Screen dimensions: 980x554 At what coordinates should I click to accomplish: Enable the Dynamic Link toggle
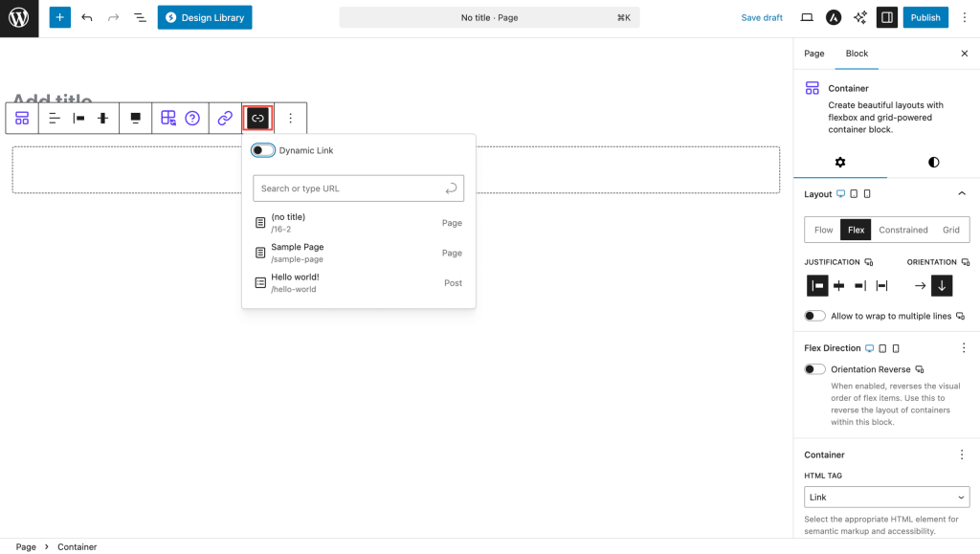point(263,150)
